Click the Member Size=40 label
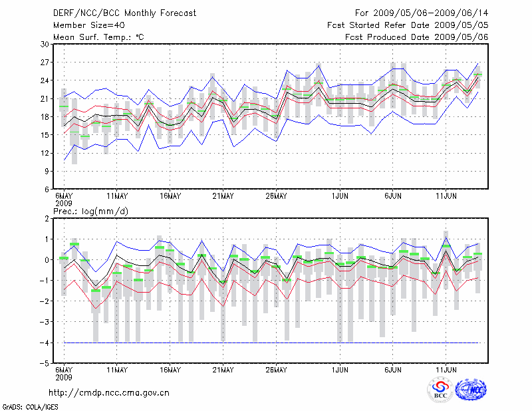Viewport: 532px width, 411px height. [88, 25]
